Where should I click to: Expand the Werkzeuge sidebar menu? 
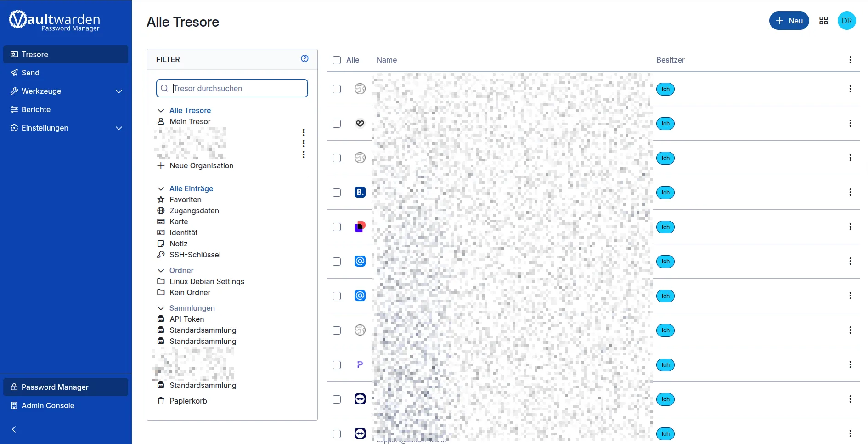coord(66,91)
